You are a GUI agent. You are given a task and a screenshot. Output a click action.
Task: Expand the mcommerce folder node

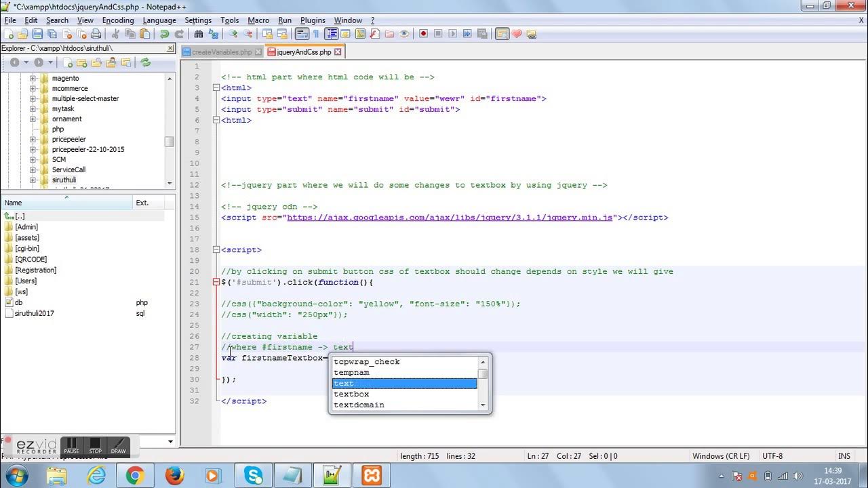33,89
